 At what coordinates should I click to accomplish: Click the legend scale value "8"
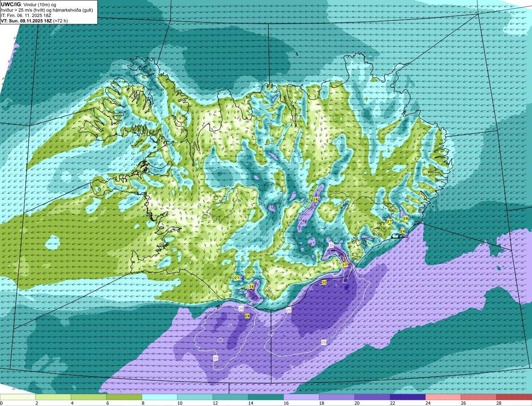click(x=143, y=403)
